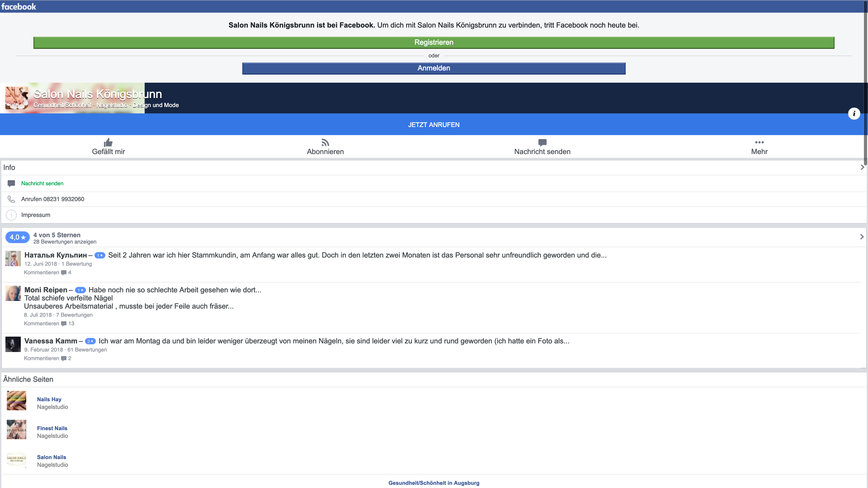
Task: Expand the reviews section chevron
Action: [862, 237]
